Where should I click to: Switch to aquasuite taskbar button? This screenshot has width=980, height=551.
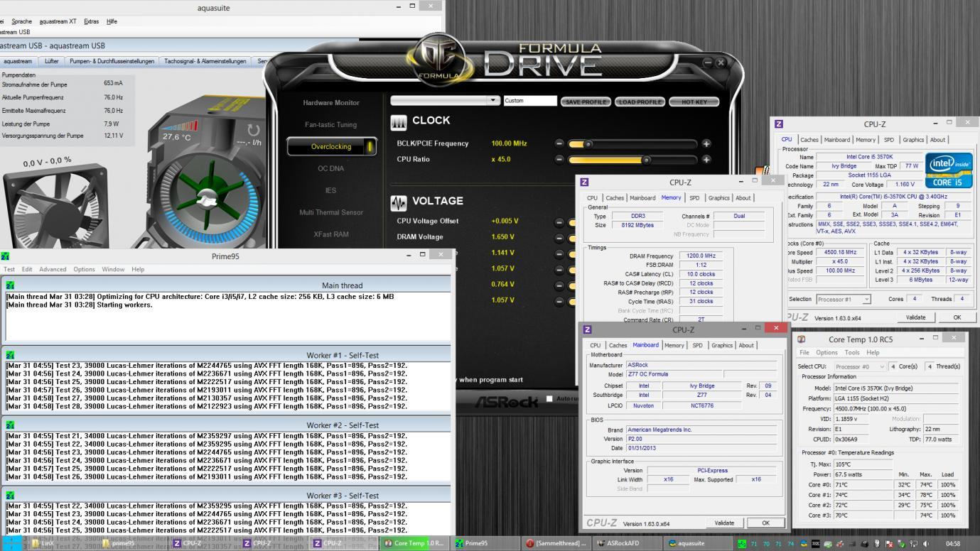coord(697,543)
